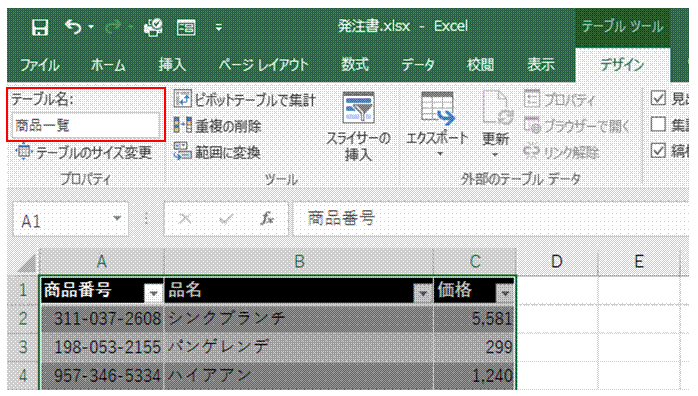Open the ページ レイアウト tab

[x=264, y=65]
